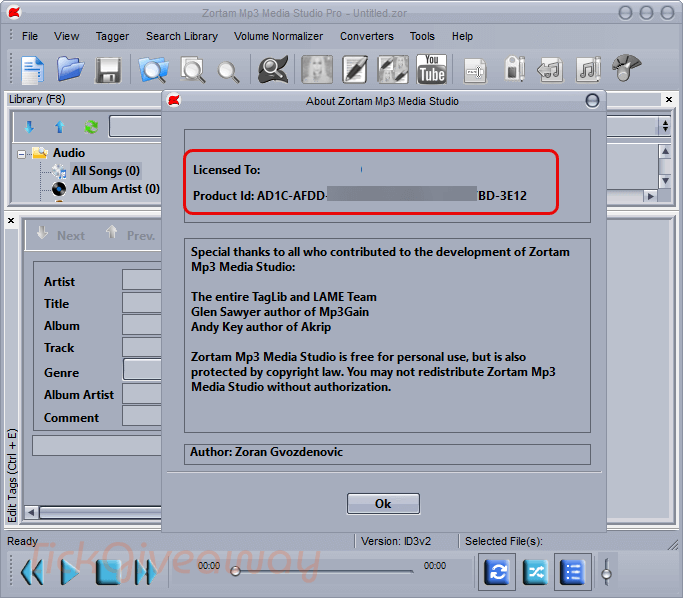Image resolution: width=683 pixels, height=598 pixels.
Task: Click the Genre combo box
Action: point(142,369)
